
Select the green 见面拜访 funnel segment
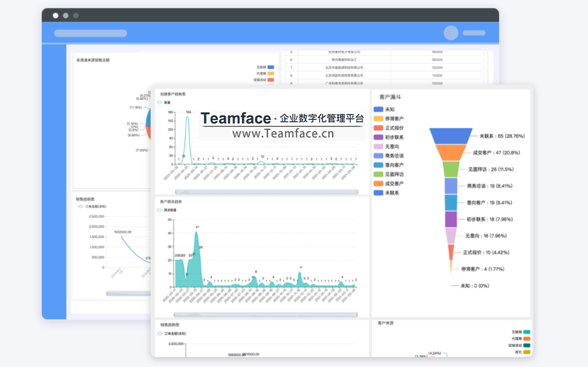point(451,169)
